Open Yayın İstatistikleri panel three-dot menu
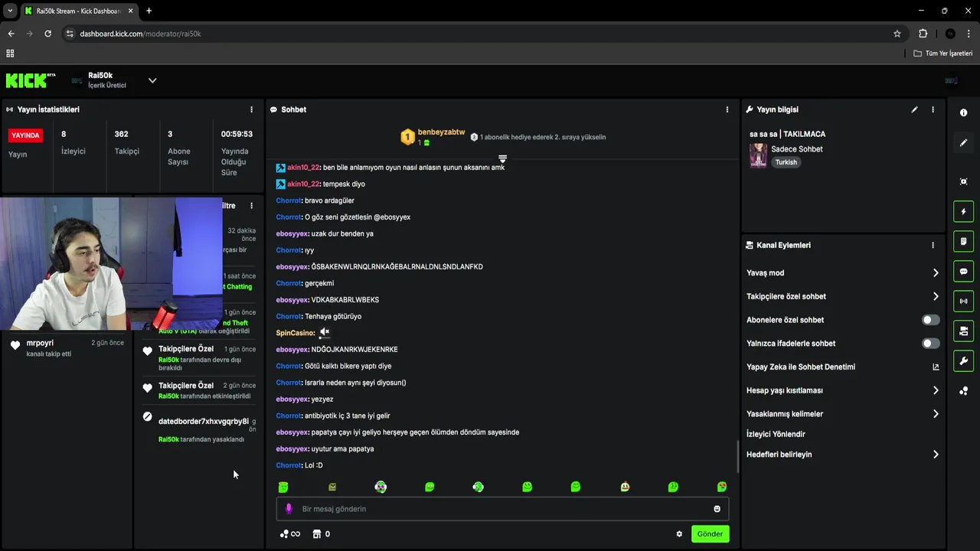980x551 pixels. tap(251, 109)
